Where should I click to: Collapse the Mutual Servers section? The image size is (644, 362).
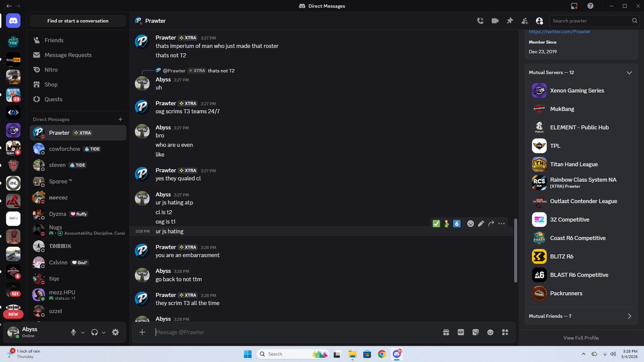tap(629, 72)
